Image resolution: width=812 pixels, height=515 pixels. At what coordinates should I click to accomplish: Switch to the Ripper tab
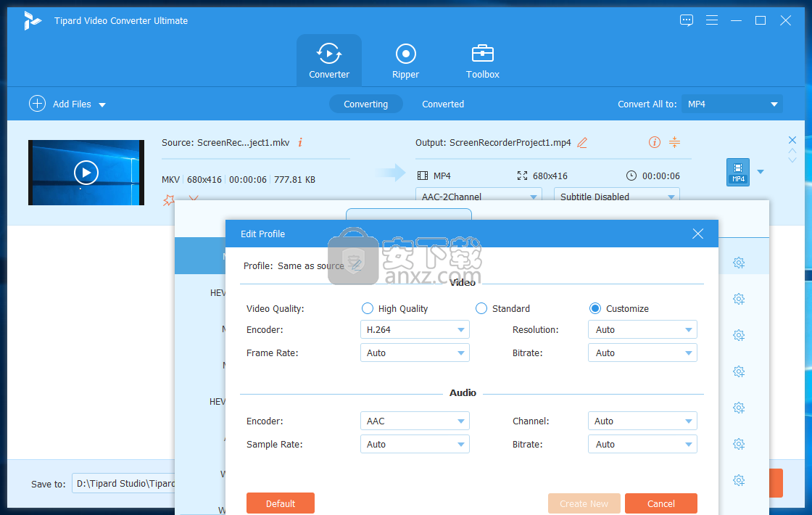(x=405, y=61)
